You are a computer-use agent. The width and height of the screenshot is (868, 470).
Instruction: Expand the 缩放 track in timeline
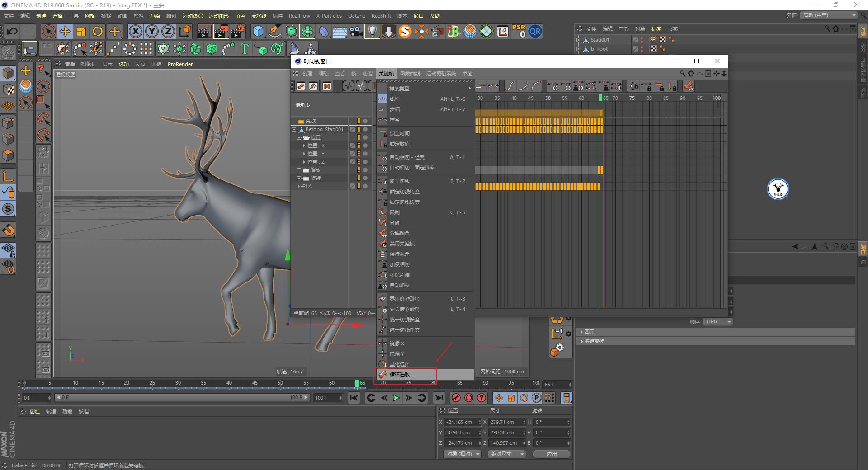click(x=299, y=170)
